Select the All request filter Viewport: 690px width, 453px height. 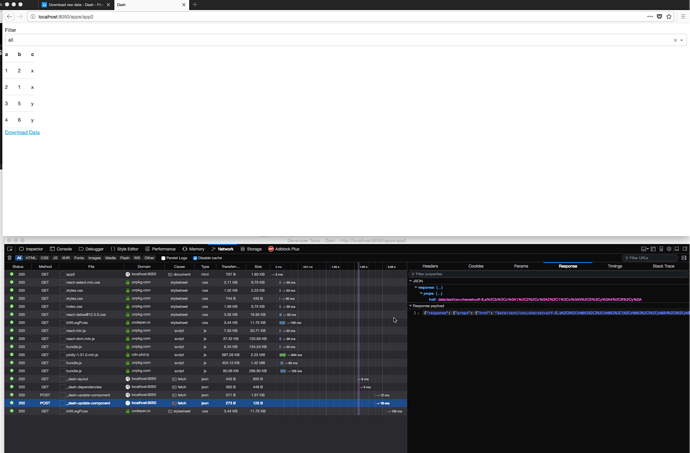coord(19,258)
